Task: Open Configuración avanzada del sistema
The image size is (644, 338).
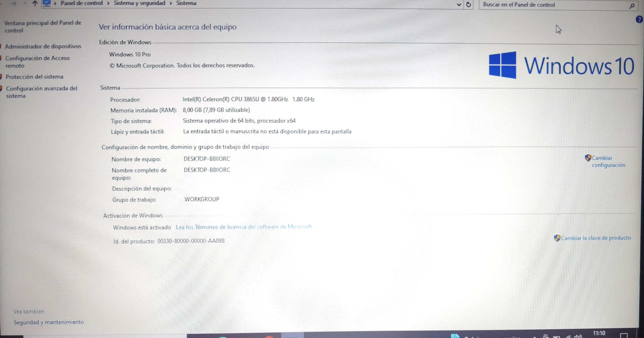Action: (42, 92)
